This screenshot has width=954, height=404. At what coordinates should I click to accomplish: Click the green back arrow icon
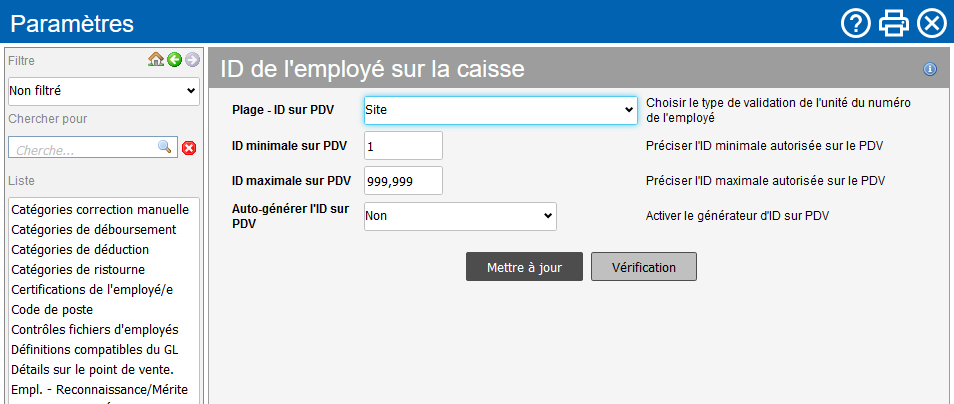(x=174, y=60)
